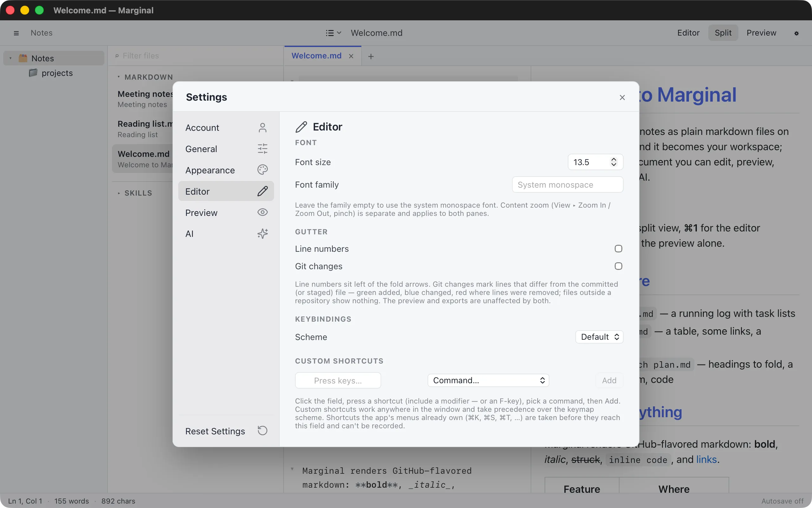
Task: Click the Editor pencil icon in sidebar
Action: 262,191
